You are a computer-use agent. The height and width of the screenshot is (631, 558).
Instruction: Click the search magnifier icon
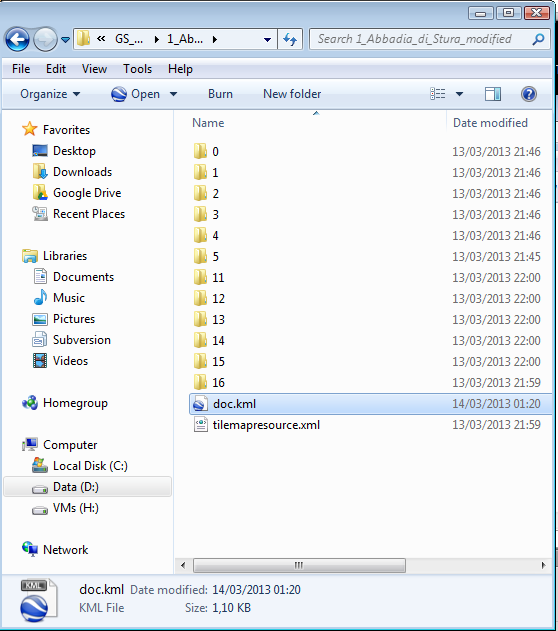(538, 39)
